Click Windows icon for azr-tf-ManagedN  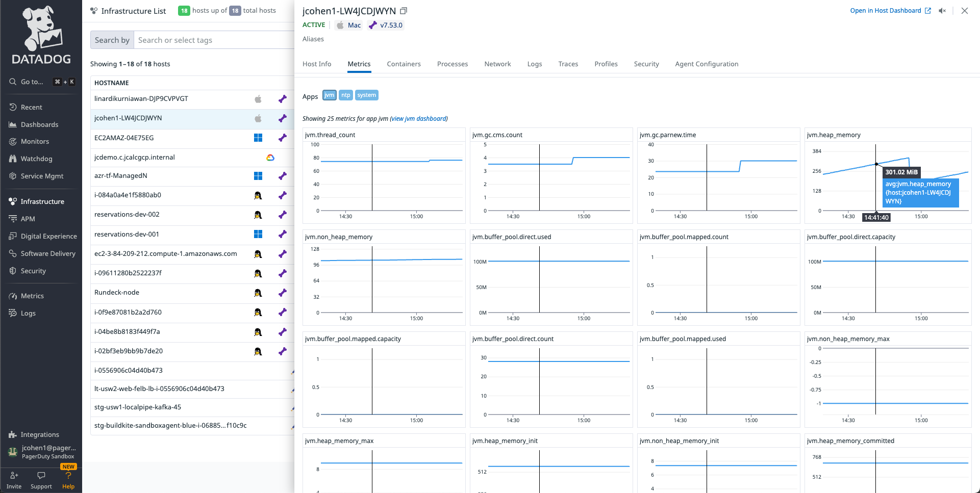(258, 176)
